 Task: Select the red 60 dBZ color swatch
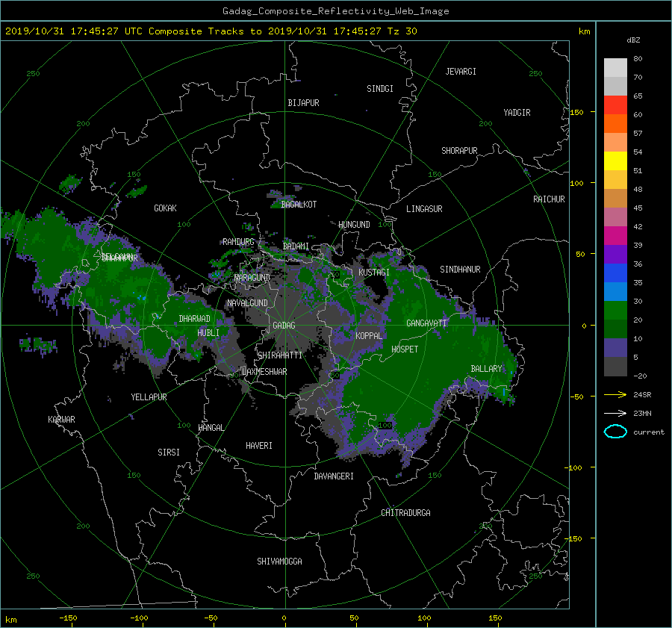pyautogui.click(x=615, y=105)
